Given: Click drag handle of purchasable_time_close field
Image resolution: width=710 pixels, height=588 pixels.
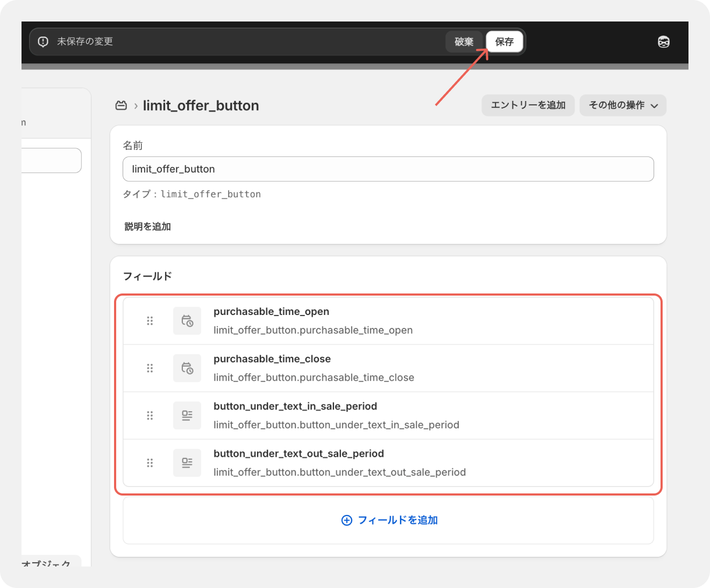Looking at the screenshot, I should tap(150, 368).
